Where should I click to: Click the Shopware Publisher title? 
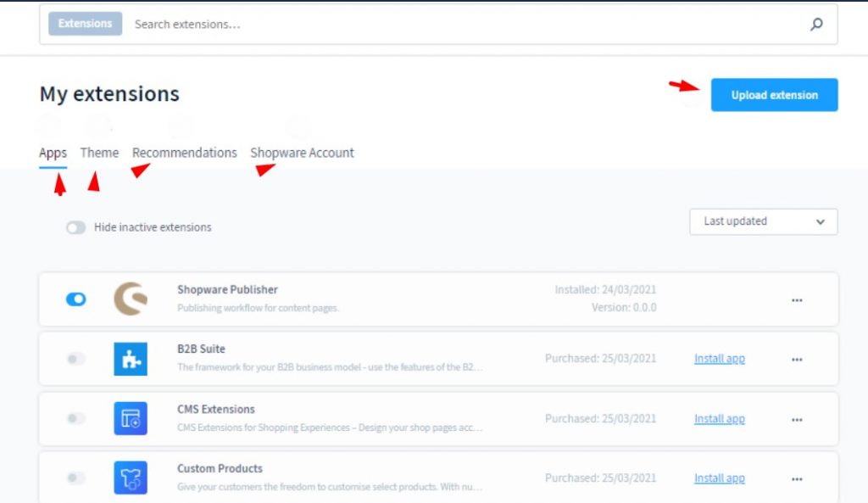click(227, 290)
